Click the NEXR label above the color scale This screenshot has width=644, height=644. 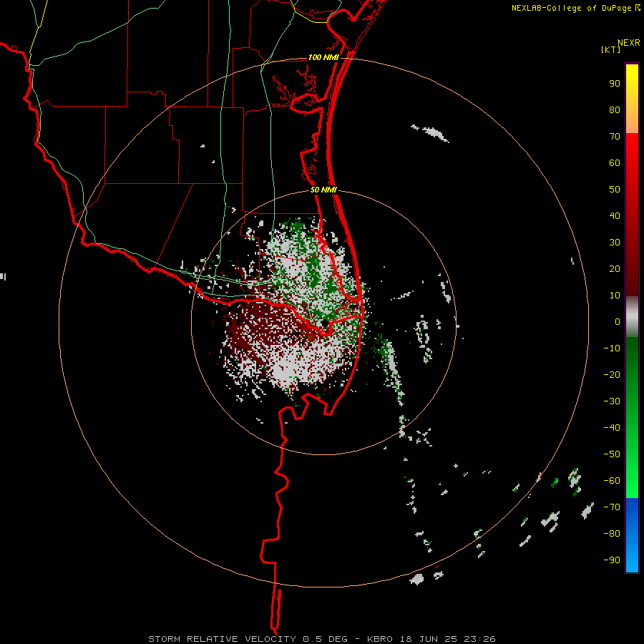pyautogui.click(x=629, y=43)
